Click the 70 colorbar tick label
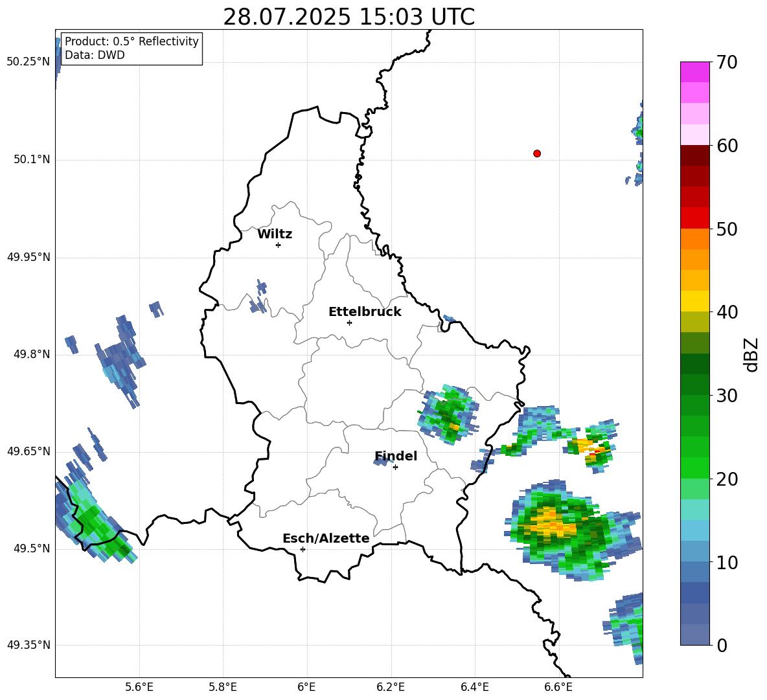The width and height of the screenshot is (767, 700). (727, 62)
